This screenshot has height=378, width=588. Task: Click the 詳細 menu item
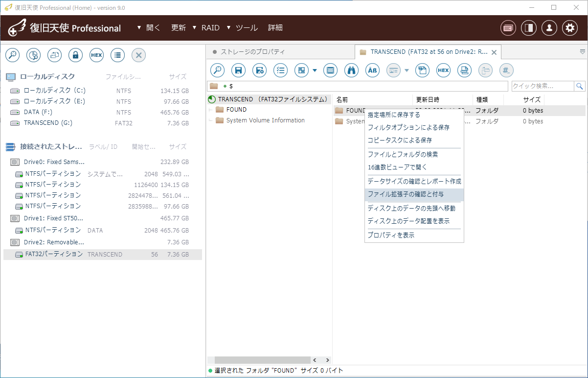click(x=275, y=28)
